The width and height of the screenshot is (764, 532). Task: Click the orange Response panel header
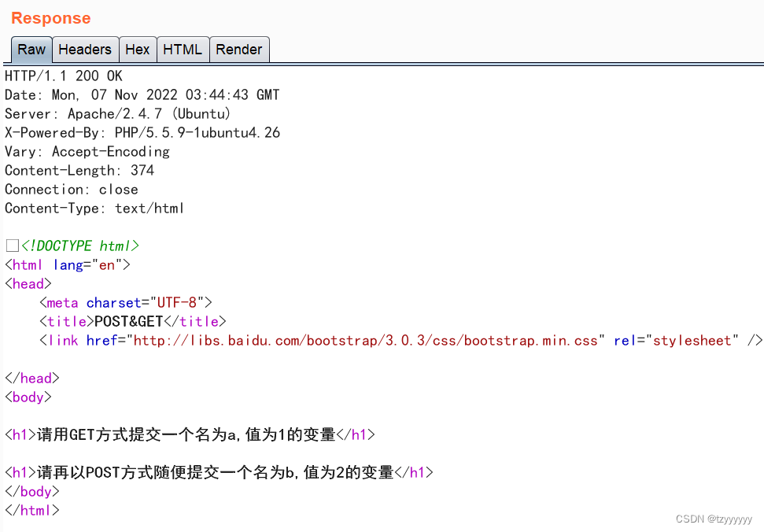[x=50, y=17]
